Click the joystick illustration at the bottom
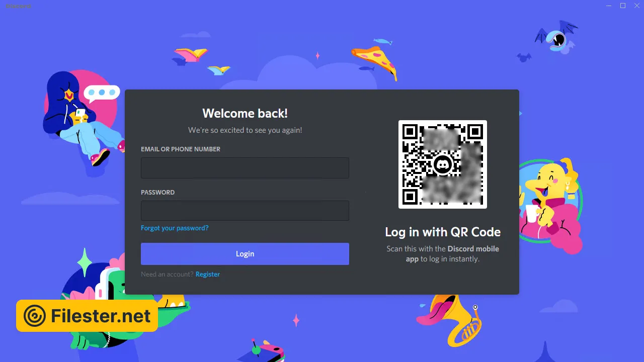 262,350
